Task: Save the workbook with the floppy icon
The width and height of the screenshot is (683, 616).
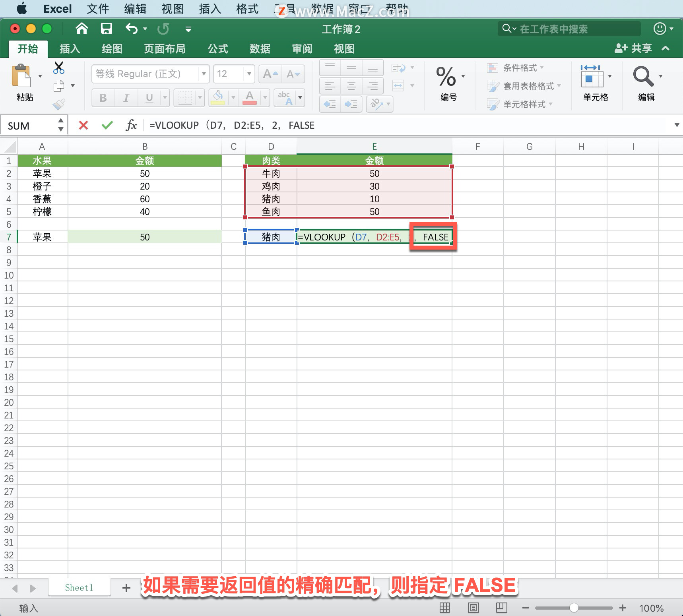Action: (x=106, y=29)
